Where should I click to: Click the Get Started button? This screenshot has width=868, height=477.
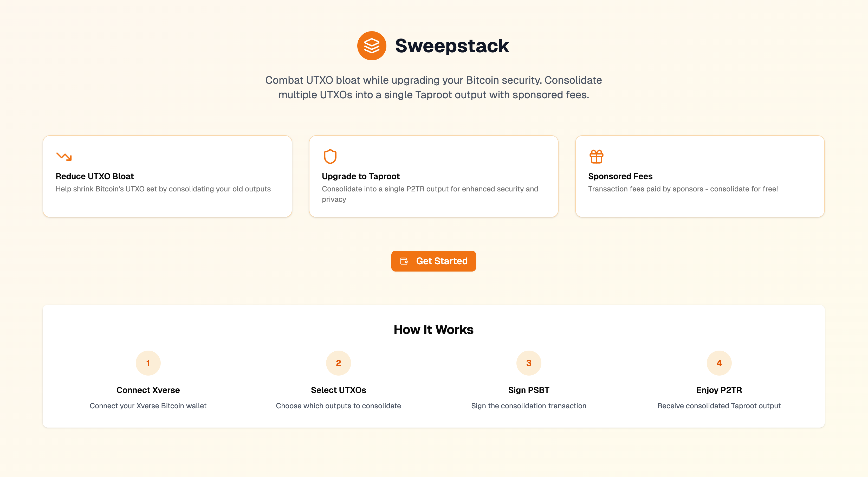[434, 261]
